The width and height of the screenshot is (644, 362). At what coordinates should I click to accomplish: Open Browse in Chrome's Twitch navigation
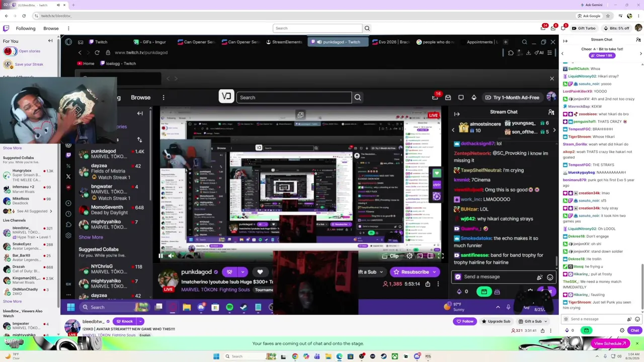click(x=51, y=28)
